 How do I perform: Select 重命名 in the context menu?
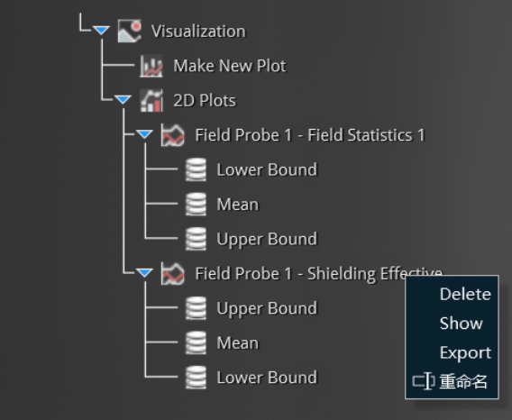(463, 381)
